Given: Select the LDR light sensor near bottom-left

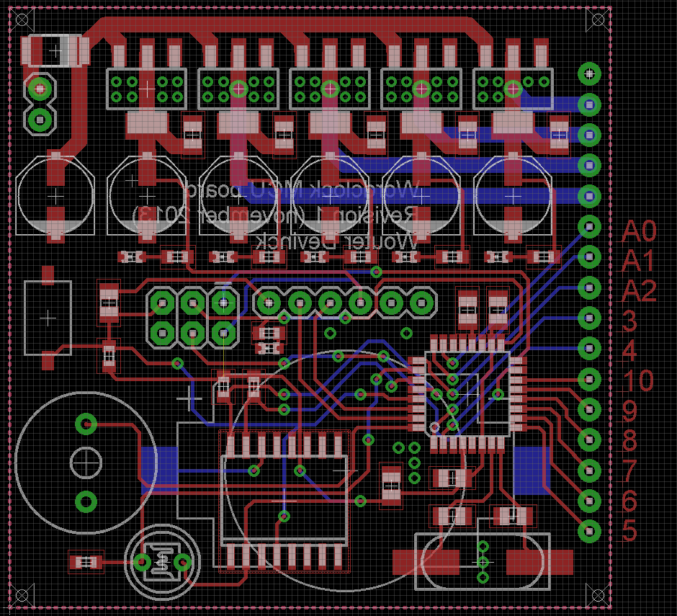Looking at the screenshot, I should (x=162, y=562).
